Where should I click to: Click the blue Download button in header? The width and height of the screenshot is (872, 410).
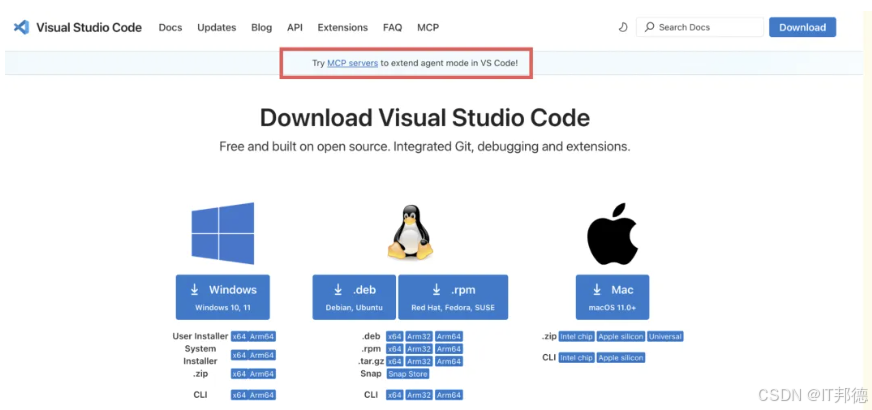point(802,27)
